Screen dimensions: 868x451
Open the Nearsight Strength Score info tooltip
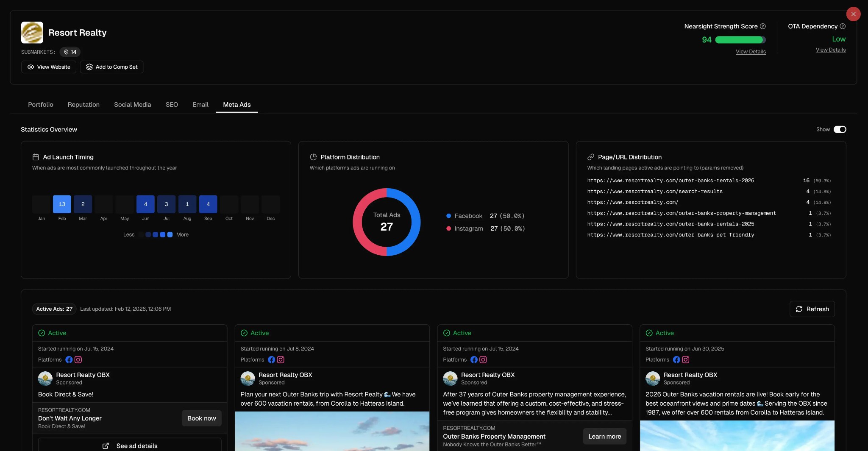point(763,26)
